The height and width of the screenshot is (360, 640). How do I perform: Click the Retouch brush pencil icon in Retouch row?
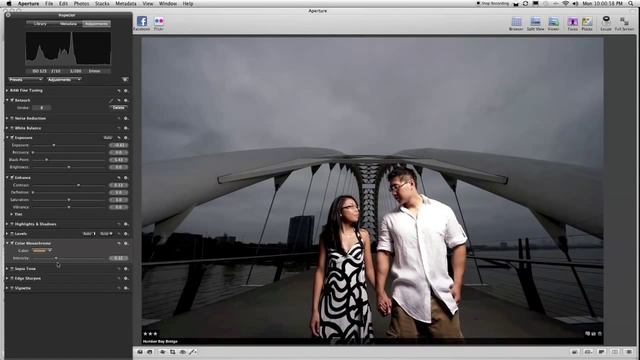coord(111,100)
